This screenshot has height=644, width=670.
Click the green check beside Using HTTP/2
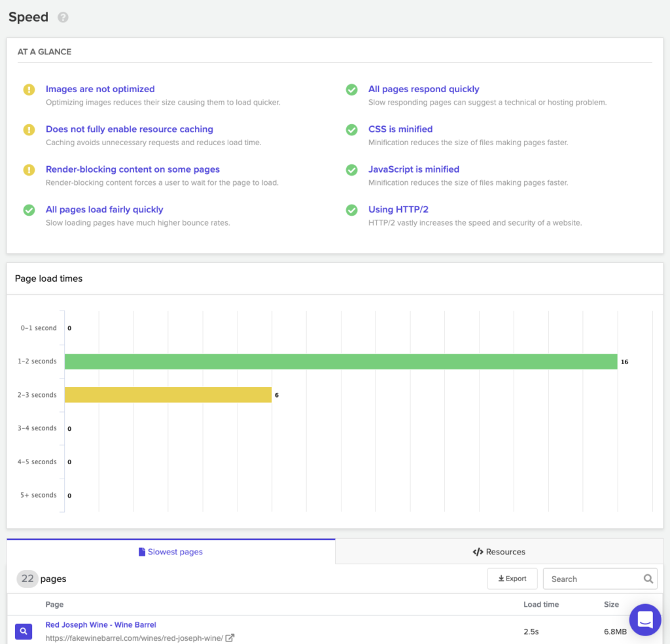(351, 210)
